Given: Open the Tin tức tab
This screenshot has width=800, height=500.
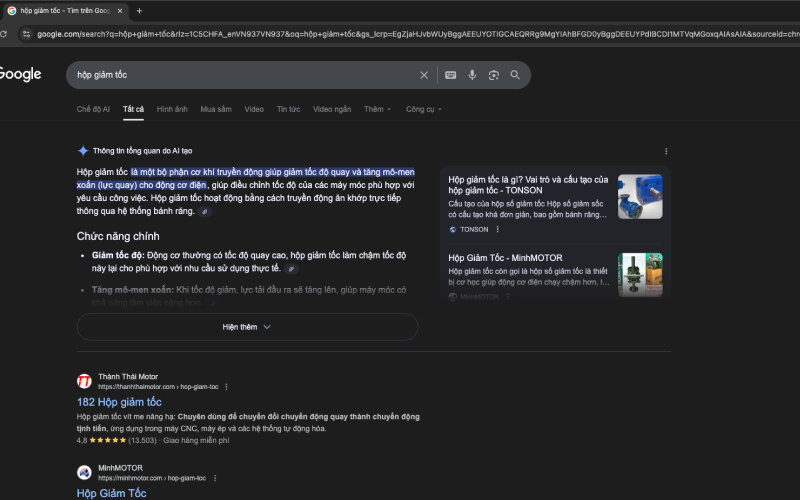Looking at the screenshot, I should 288,109.
